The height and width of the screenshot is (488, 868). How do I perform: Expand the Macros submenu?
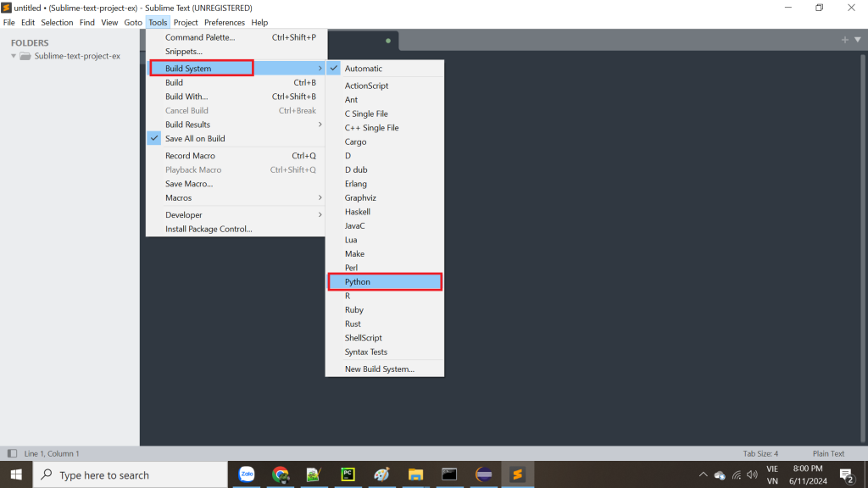236,197
